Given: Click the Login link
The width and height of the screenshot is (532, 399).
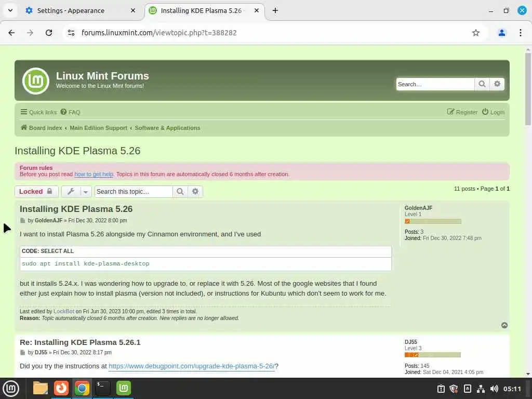Looking at the screenshot, I should 494,112.
